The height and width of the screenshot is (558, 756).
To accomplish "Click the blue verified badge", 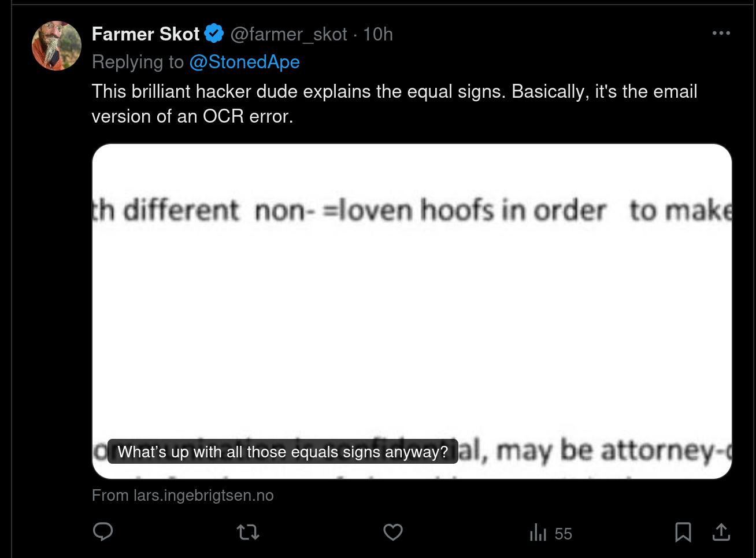I will point(214,34).
